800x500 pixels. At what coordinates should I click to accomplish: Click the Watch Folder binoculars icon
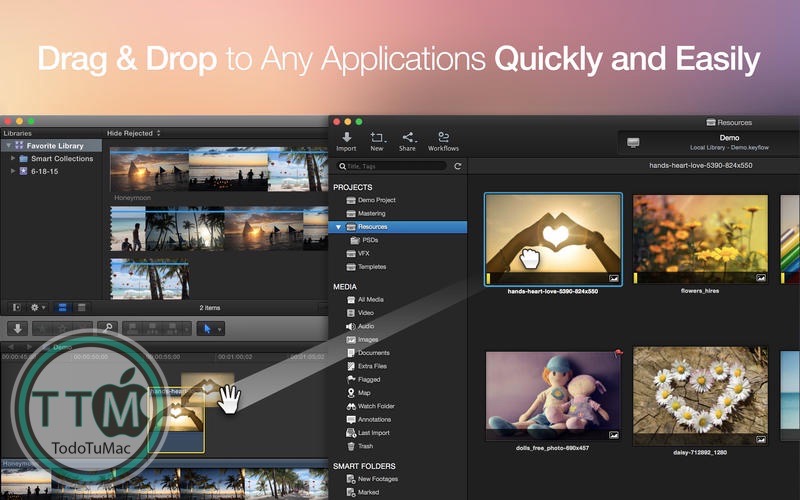(351, 406)
